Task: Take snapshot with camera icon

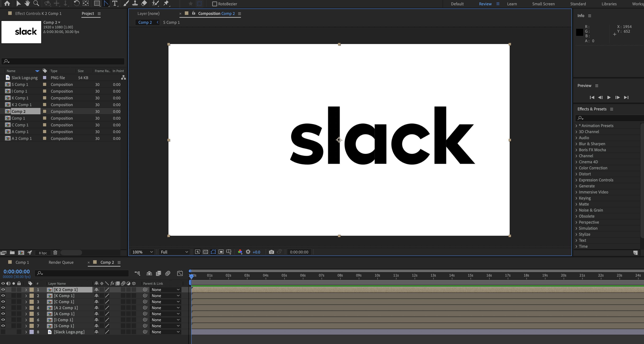Action: (x=271, y=252)
